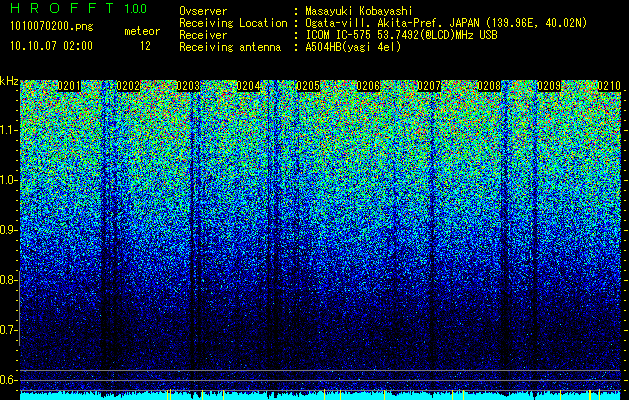Click the meteor label
The width and height of the screenshot is (629, 400).
(142, 31)
